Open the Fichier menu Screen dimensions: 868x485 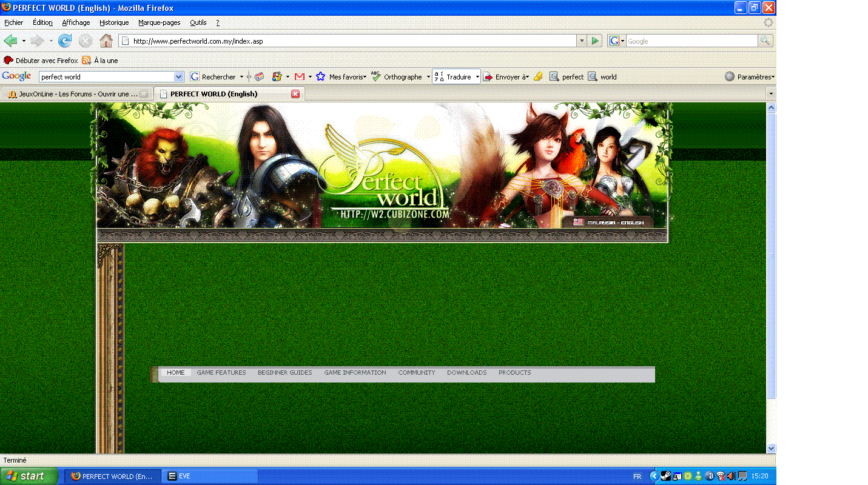(x=13, y=22)
